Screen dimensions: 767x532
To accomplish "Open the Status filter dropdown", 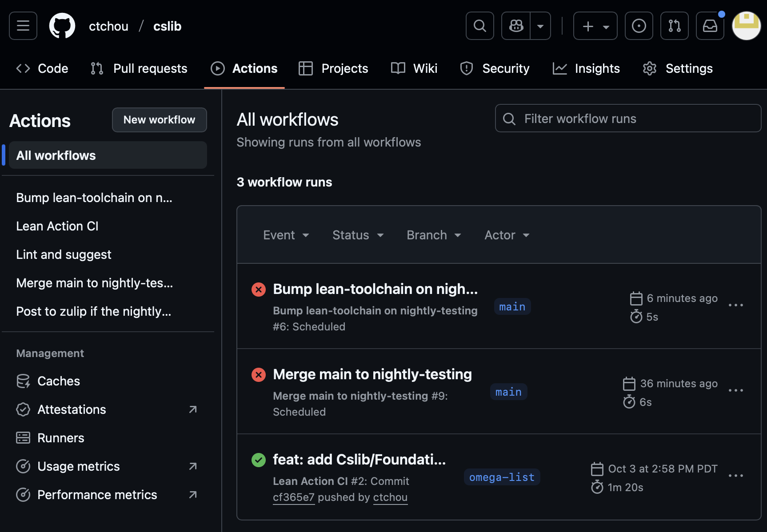I will point(358,235).
